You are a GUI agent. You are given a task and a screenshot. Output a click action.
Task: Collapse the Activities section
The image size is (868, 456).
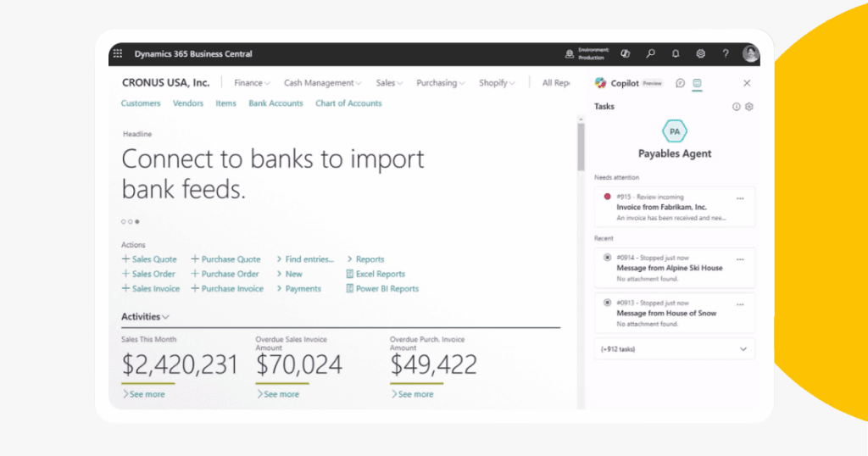click(145, 317)
